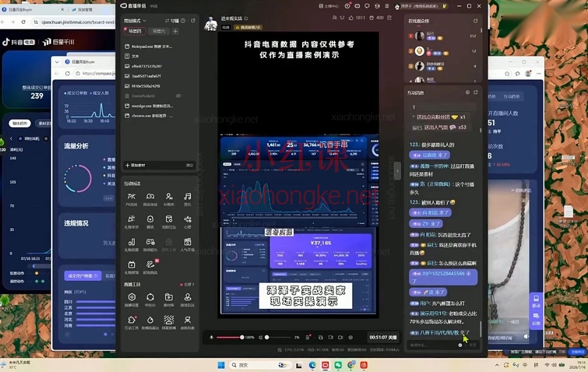Image resolution: width=588 pixels, height=372 pixels.
Task: Adjust the microphone volume slider
Action: click(229, 337)
